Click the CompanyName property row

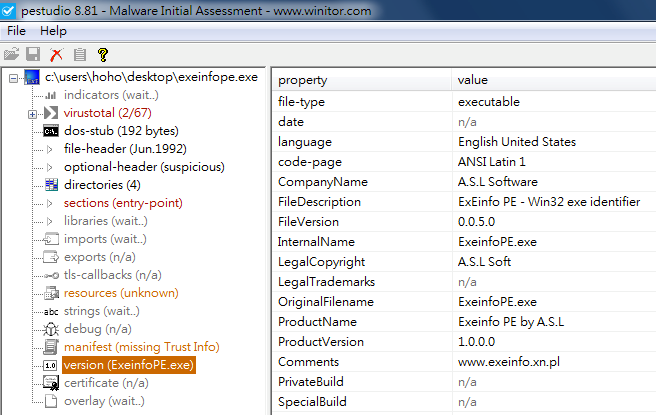tap(464, 182)
